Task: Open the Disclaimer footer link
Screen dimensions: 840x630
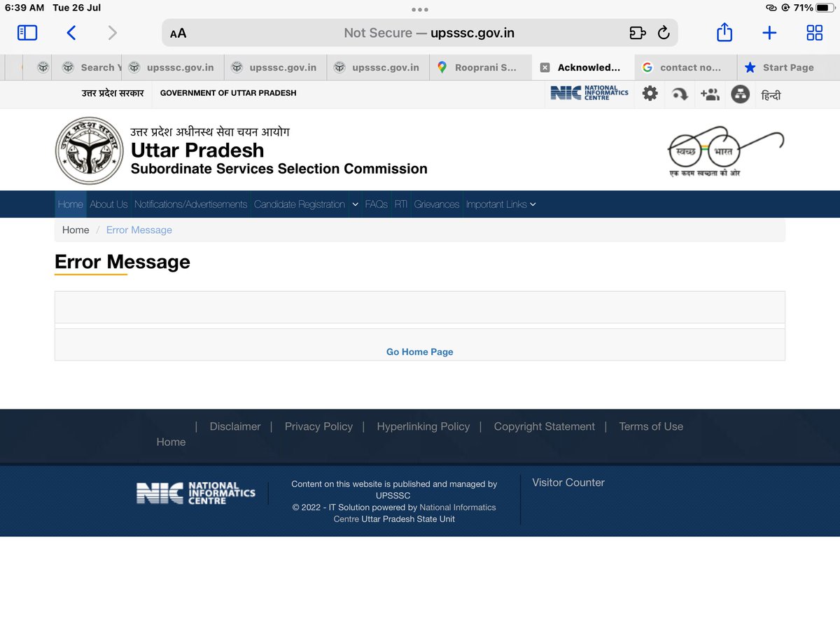Action: point(235,426)
